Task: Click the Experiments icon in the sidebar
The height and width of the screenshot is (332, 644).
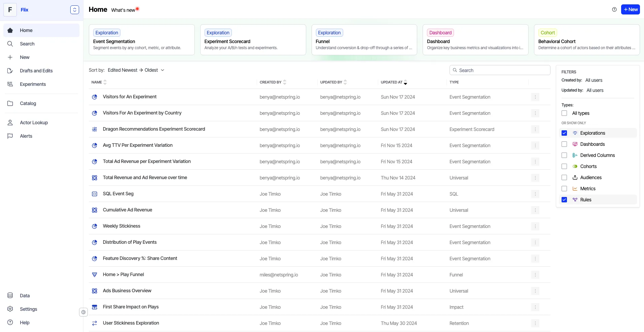Action: [x=10, y=84]
